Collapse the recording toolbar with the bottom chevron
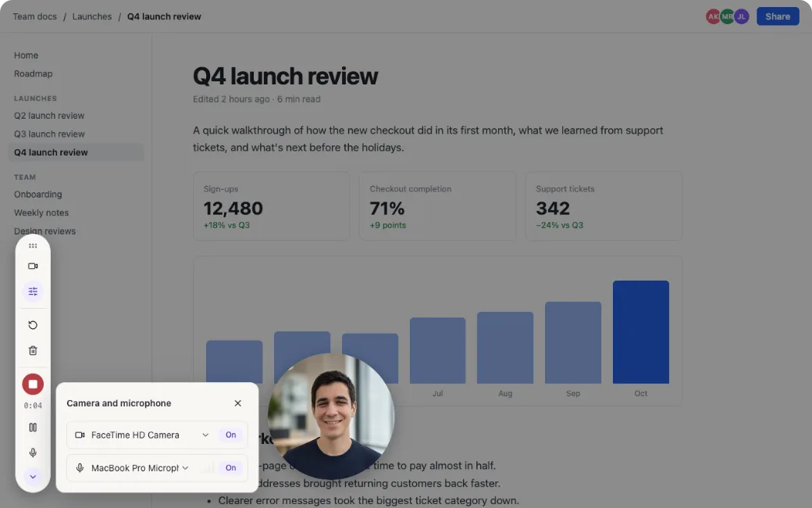This screenshot has height=508, width=812. tap(33, 477)
